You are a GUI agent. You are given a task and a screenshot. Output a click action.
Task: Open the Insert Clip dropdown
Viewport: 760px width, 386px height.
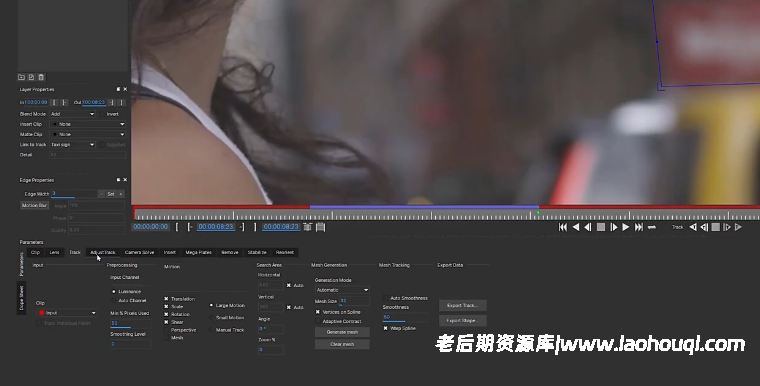coord(88,124)
